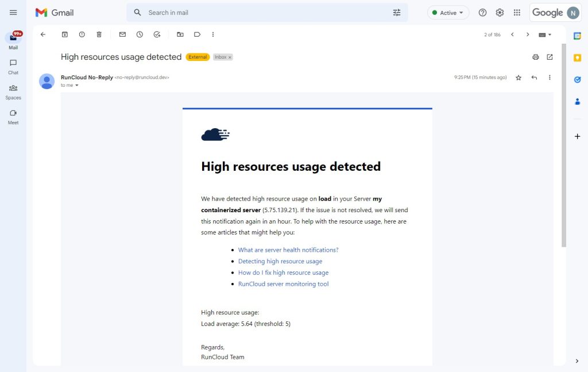Open Google Calendar side panel
The width and height of the screenshot is (588, 372).
coord(578,36)
